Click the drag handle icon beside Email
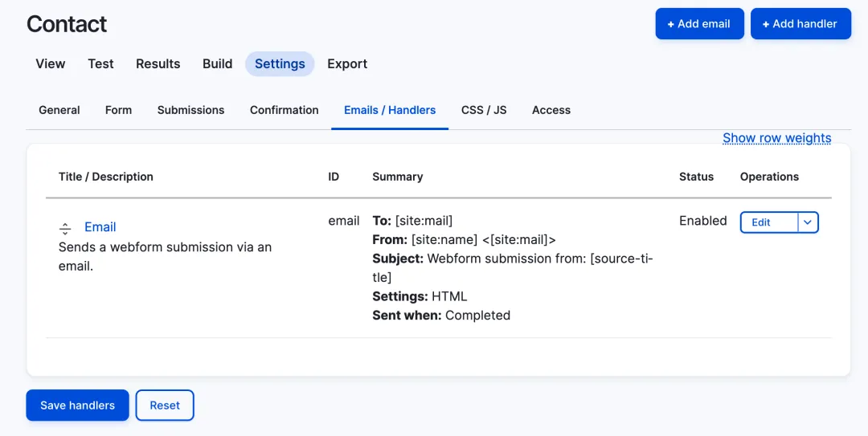This screenshot has width=868, height=436. tap(65, 229)
